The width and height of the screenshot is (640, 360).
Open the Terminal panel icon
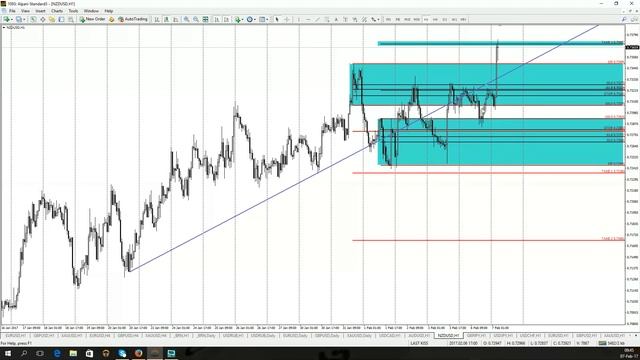click(x=61, y=19)
